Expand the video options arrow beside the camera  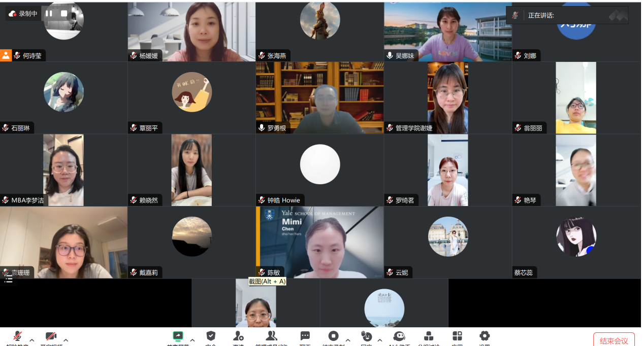click(66, 340)
